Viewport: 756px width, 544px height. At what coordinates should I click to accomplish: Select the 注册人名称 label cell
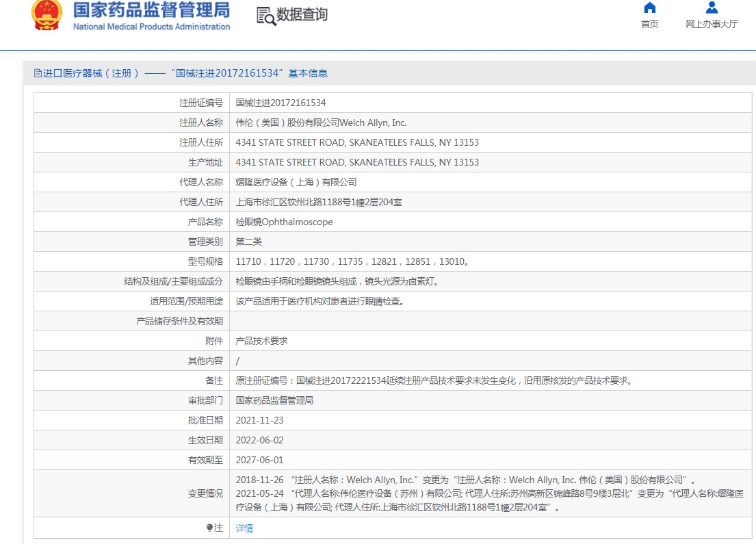point(131,122)
